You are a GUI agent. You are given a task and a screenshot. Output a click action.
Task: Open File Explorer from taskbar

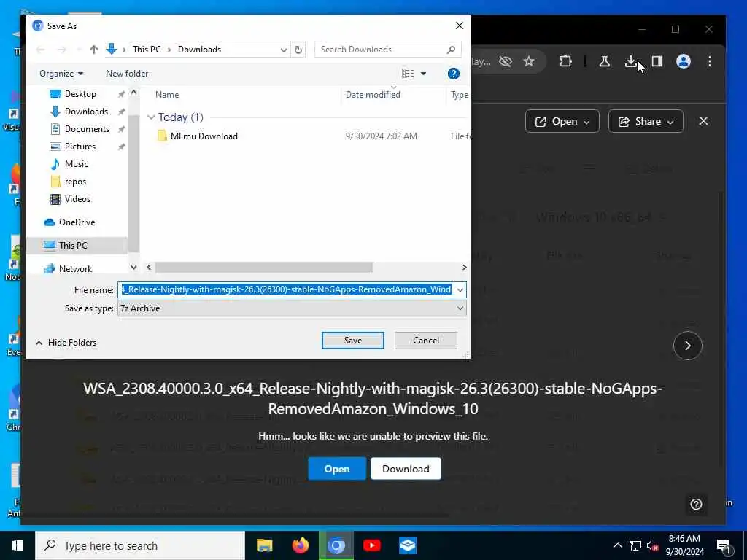click(x=264, y=545)
